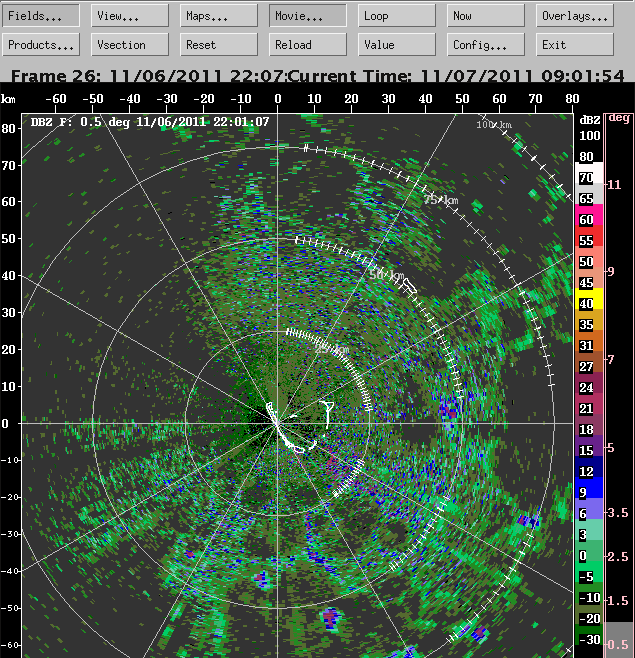Select the highlighted 0.5 deg elevation
This screenshot has width=635, height=658.
click(618, 640)
